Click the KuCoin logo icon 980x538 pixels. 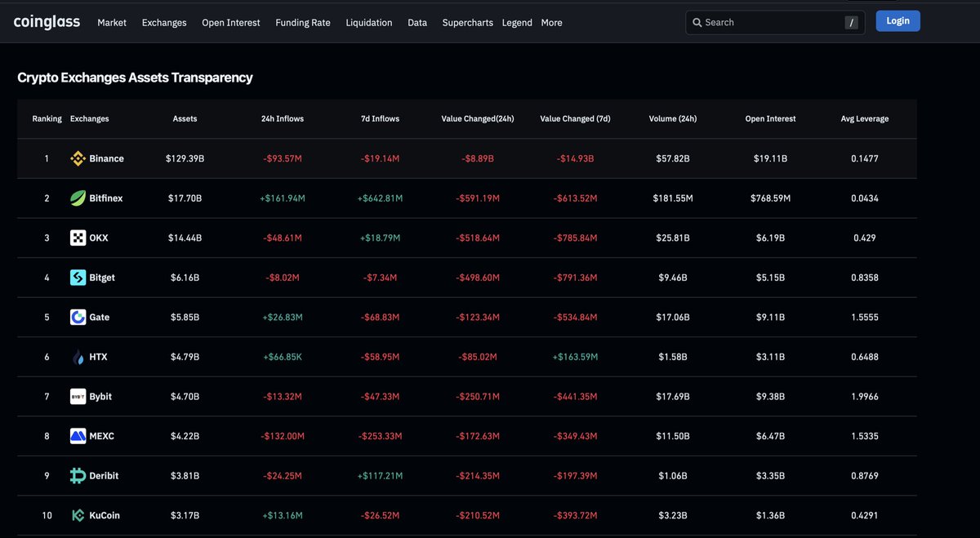[78, 515]
